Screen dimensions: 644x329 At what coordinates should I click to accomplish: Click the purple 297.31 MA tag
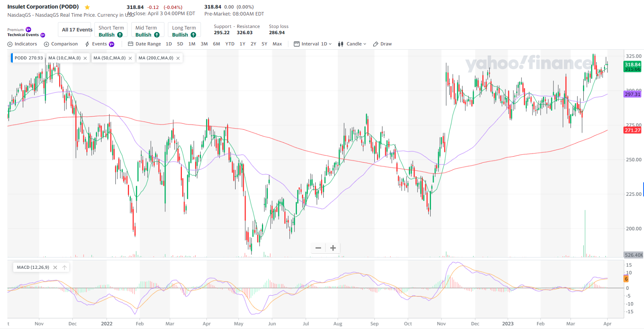pyautogui.click(x=632, y=94)
